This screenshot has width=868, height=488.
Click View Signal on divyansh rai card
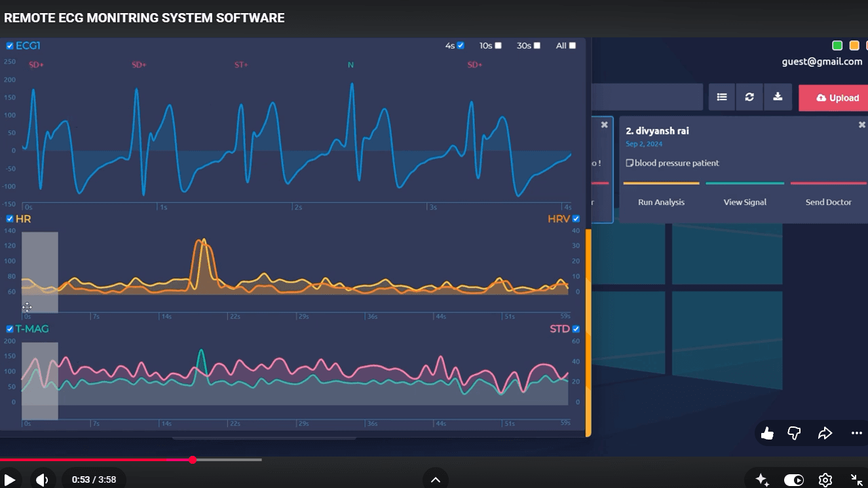745,202
